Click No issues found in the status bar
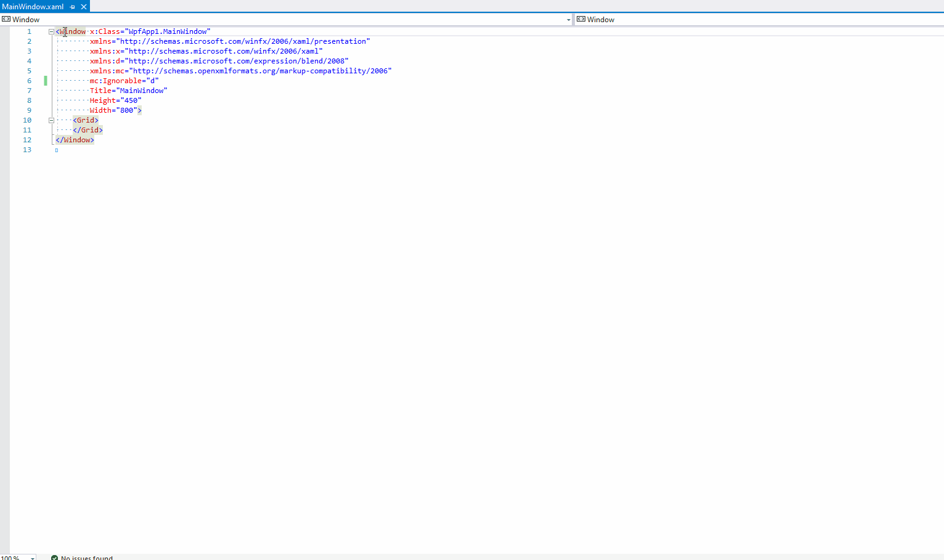Image resolution: width=944 pixels, height=560 pixels. [86, 558]
